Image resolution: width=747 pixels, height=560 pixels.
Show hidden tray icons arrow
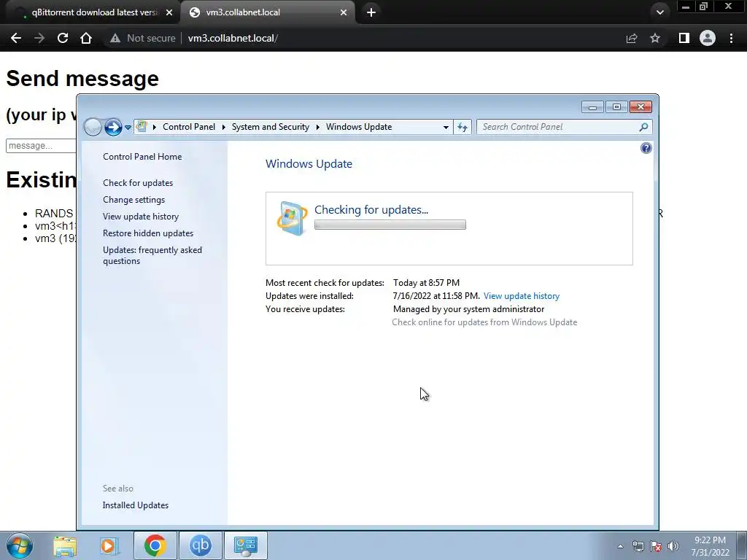point(620,547)
